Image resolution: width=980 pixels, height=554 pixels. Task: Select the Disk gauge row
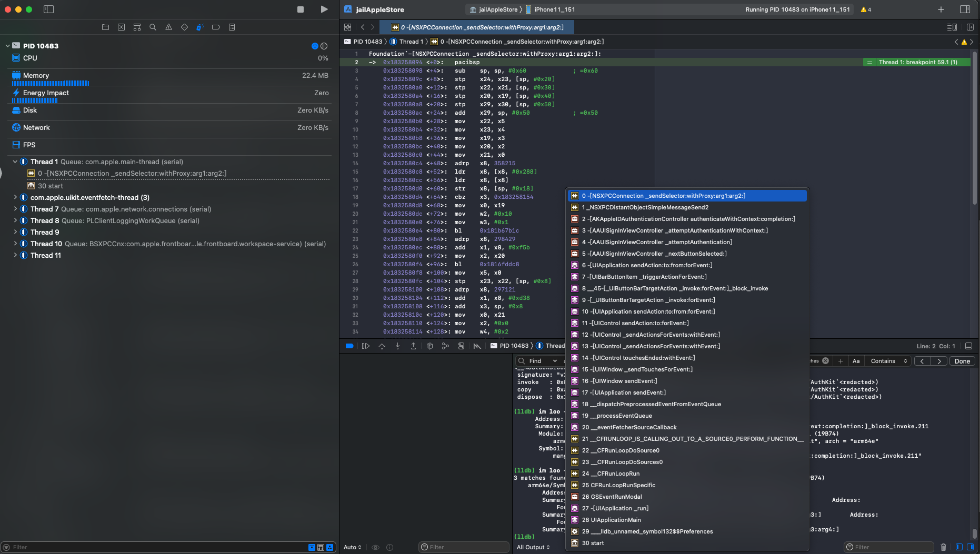click(x=169, y=110)
